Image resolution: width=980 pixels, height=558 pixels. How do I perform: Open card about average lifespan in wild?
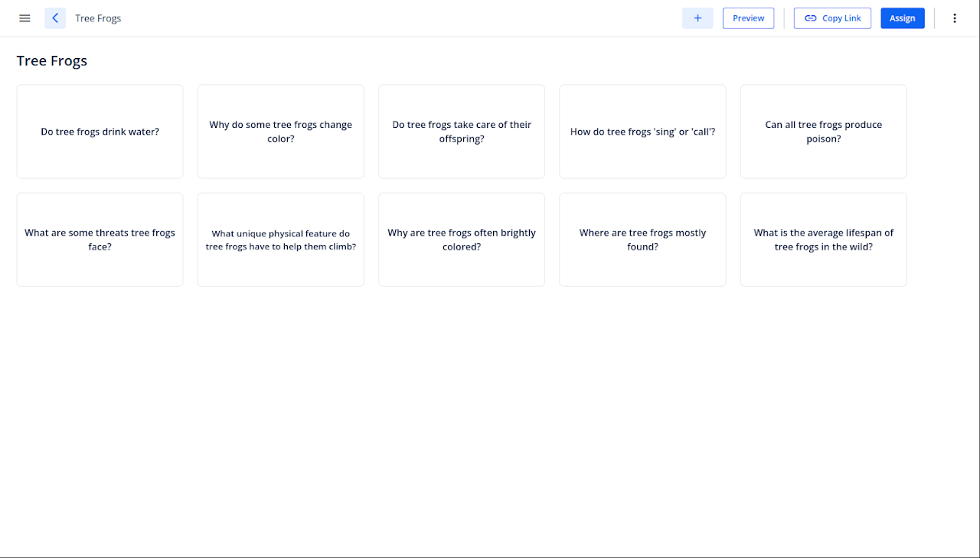point(824,240)
